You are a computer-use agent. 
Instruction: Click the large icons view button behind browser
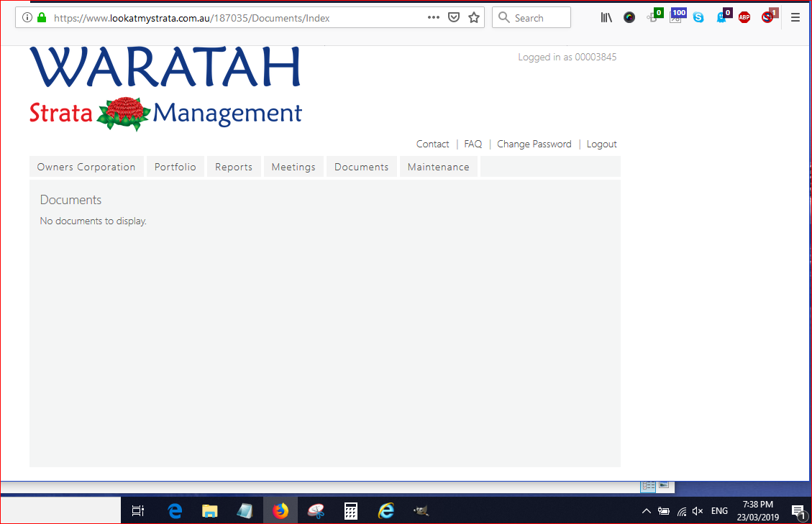coord(664,485)
